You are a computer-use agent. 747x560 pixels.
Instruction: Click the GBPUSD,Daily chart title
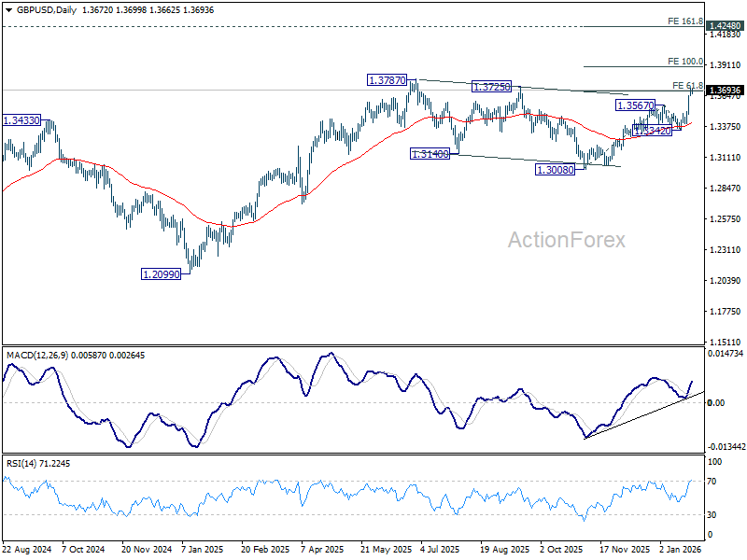[x=47, y=10]
